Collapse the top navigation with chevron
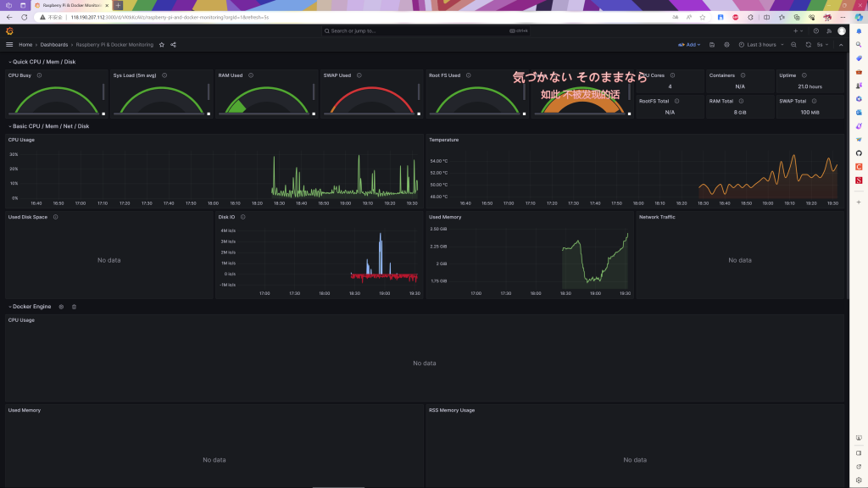868x488 pixels. pyautogui.click(x=841, y=45)
